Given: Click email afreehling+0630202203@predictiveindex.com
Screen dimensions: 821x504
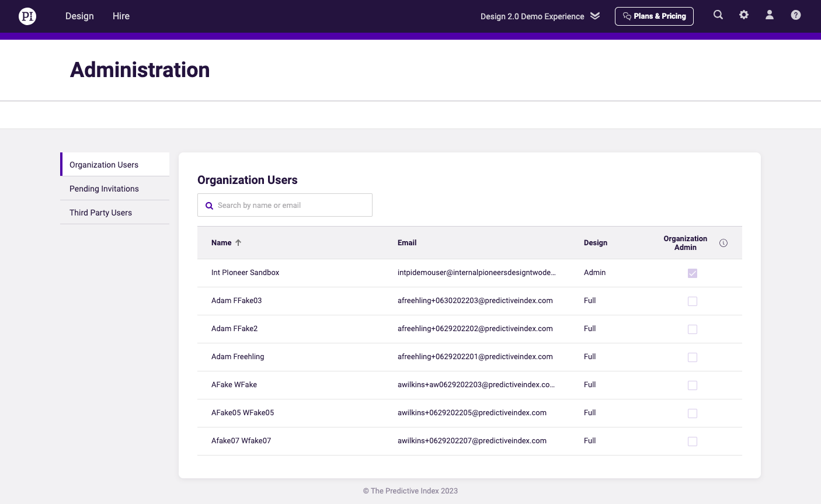Looking at the screenshot, I should (475, 301).
